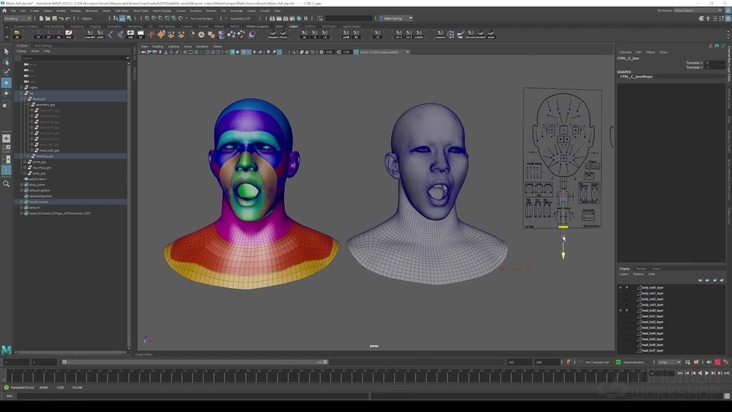Image resolution: width=732 pixels, height=412 pixels.
Task: Collapse geometry_grp in the Outliner
Action: pos(28,105)
